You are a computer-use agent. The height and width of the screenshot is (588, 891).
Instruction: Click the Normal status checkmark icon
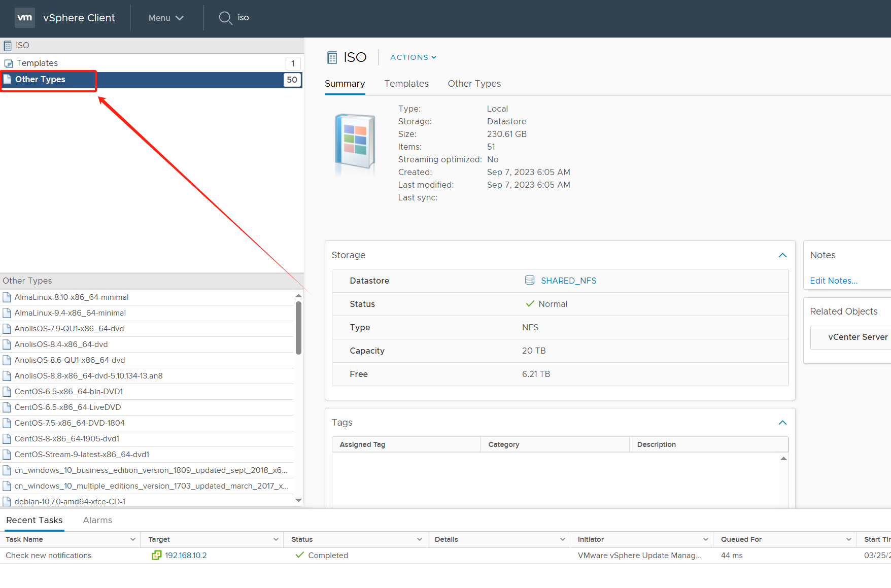click(x=530, y=303)
